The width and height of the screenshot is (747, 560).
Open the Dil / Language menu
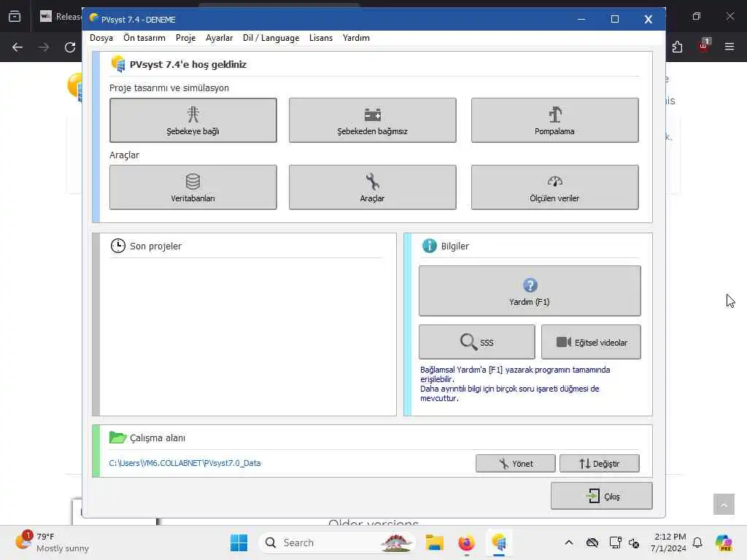click(x=271, y=38)
